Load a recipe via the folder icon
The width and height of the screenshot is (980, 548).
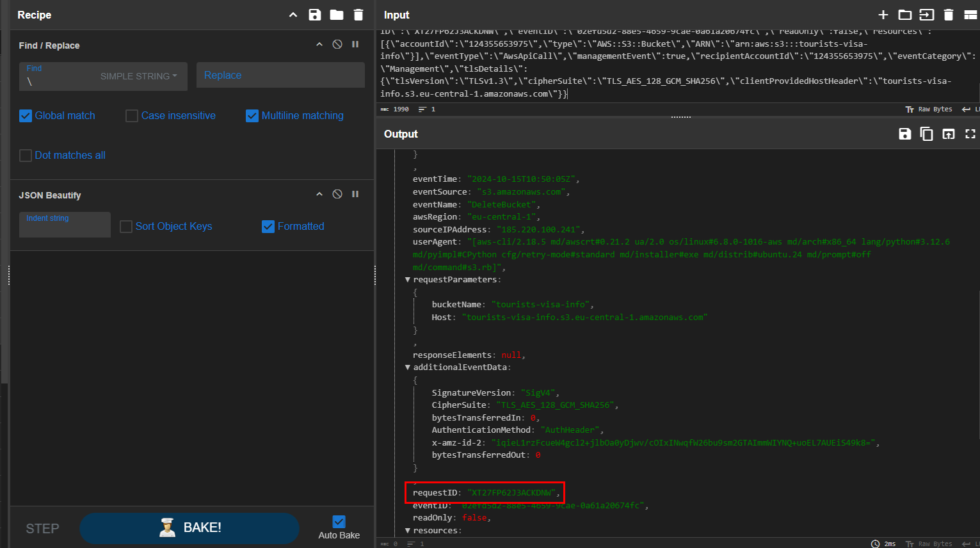336,15
